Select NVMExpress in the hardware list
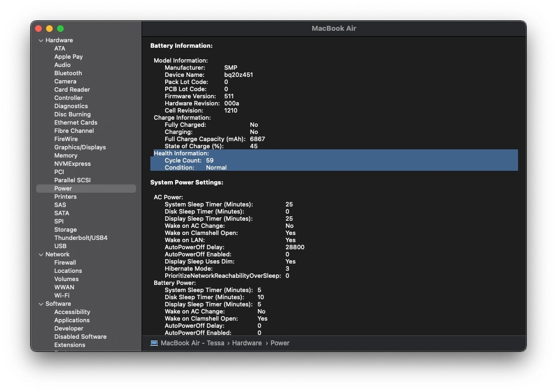The image size is (557, 392). [72, 164]
